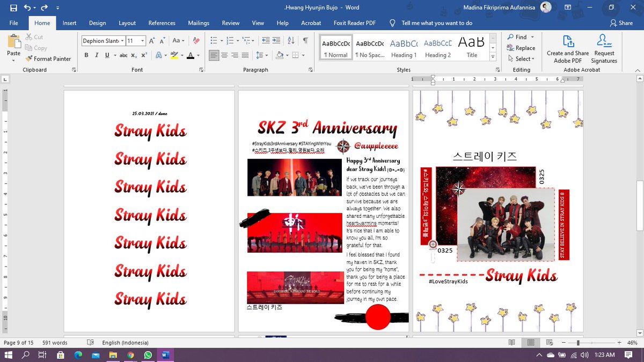Open the Foxit Reader PDF tab
The height and width of the screenshot is (362, 644).
(x=356, y=23)
